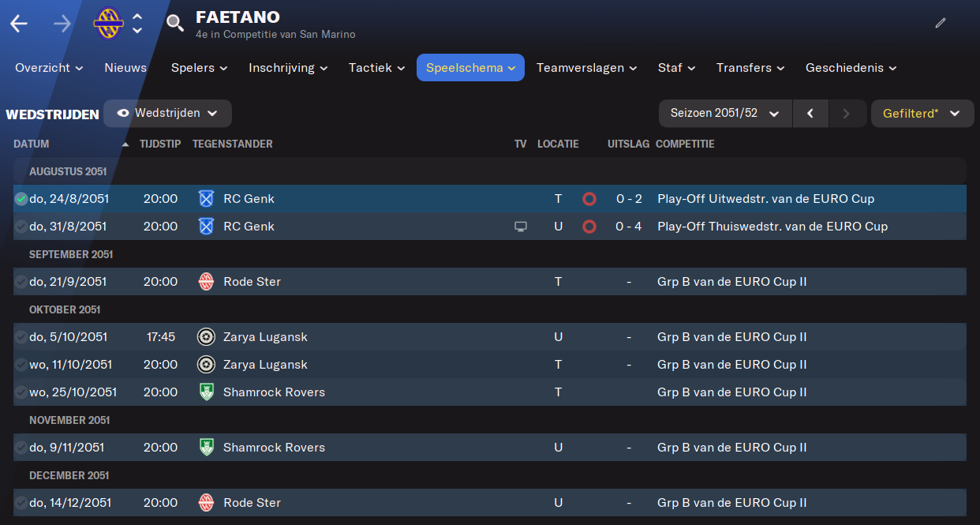
Task: Open the Wedstrijden view dropdown
Action: (167, 114)
